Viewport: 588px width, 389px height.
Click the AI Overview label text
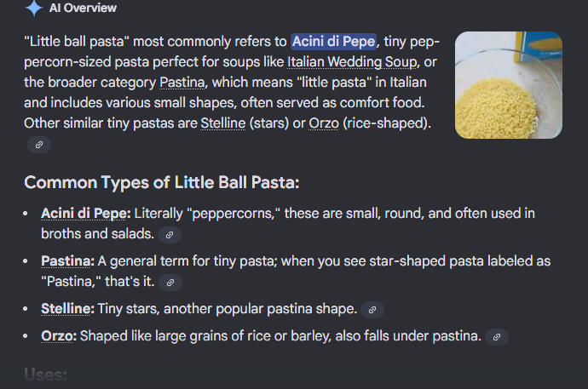tap(83, 9)
